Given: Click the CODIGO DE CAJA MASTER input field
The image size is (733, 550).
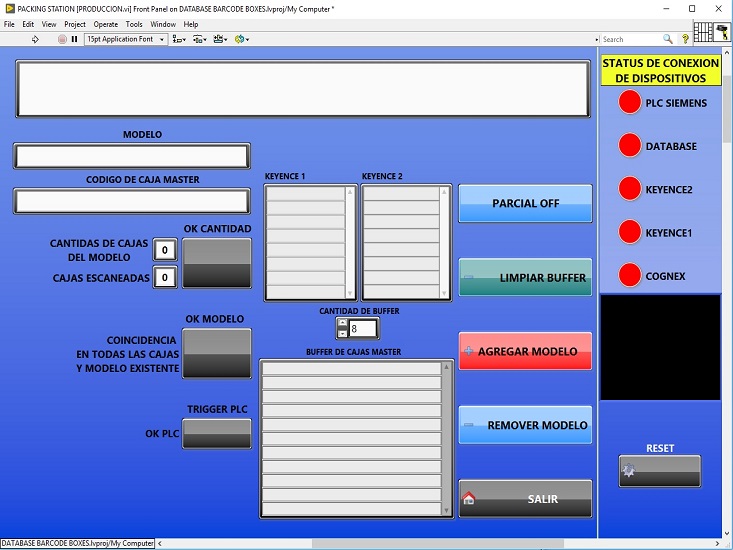Looking at the screenshot, I should click(x=131, y=201).
